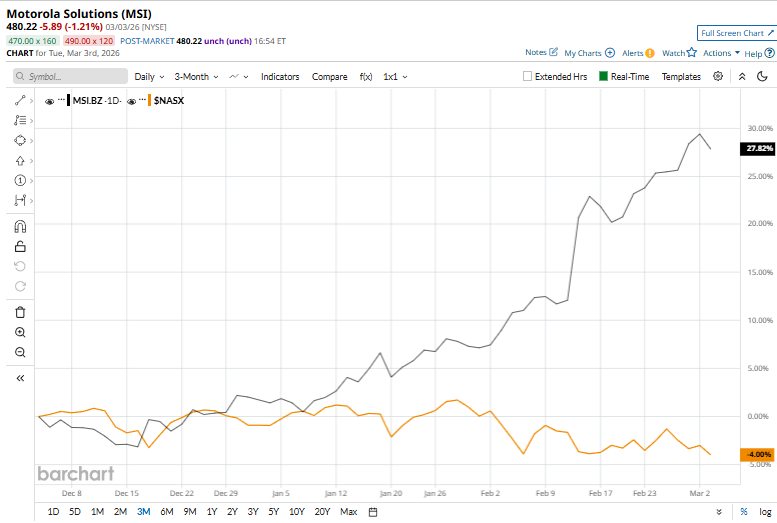Toggle the Real-Time checkbox

tap(604, 76)
